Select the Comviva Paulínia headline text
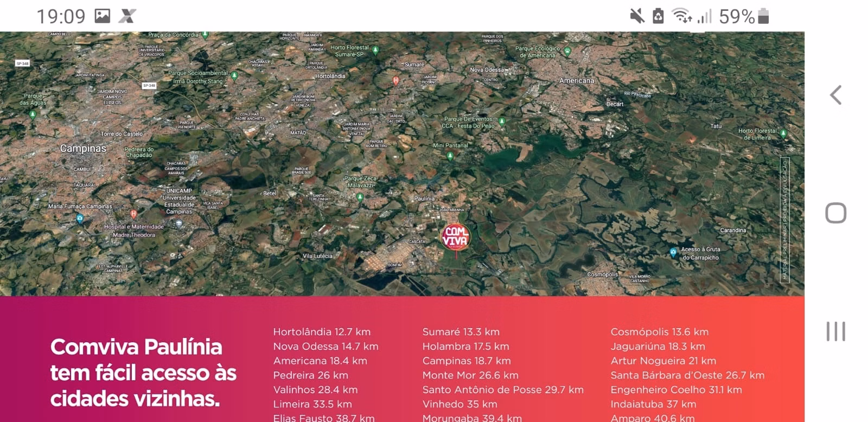Viewport: 868px width, 422px height. [x=144, y=373]
